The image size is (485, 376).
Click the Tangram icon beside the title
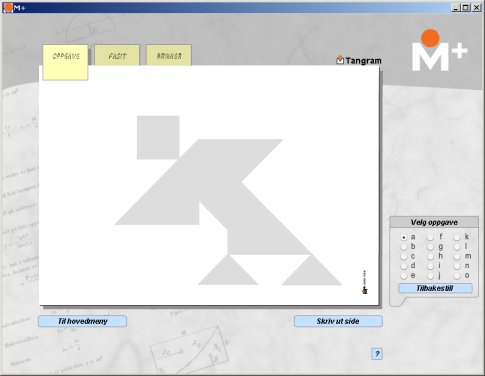[340, 60]
